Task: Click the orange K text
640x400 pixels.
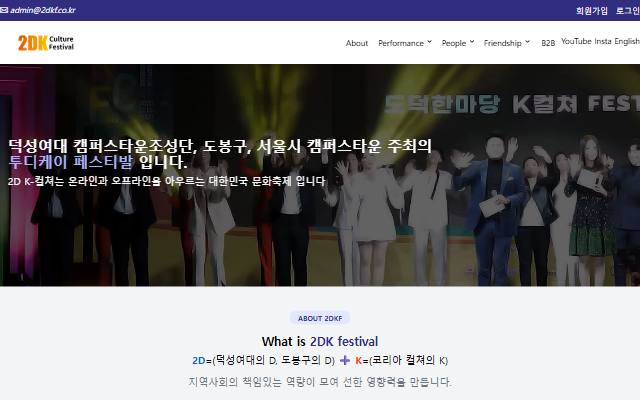Action: click(358, 361)
